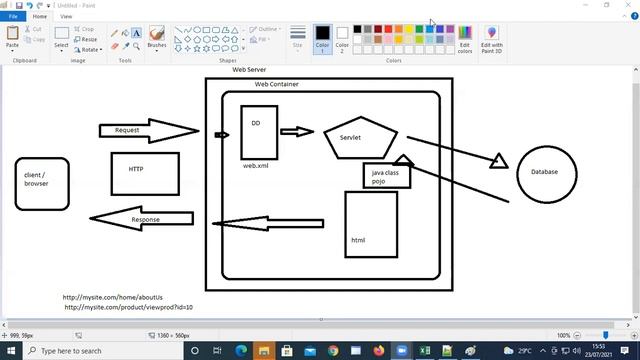Click the vertical scrollbar down arrow
Viewport: 640px width, 360px height.
[636, 317]
